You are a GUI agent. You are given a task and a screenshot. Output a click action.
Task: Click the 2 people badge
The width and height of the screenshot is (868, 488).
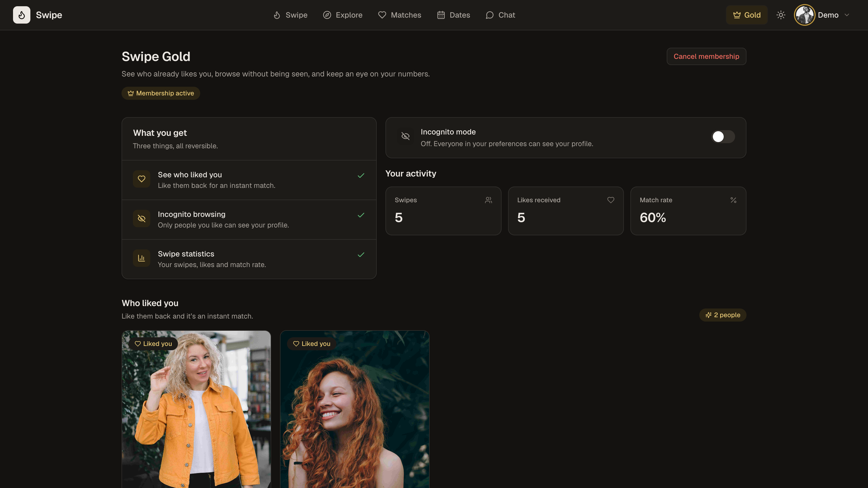point(722,315)
